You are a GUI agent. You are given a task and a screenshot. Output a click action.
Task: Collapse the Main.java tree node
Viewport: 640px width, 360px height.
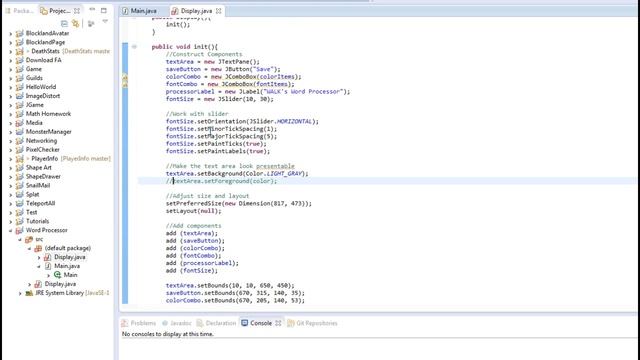tap(39, 267)
